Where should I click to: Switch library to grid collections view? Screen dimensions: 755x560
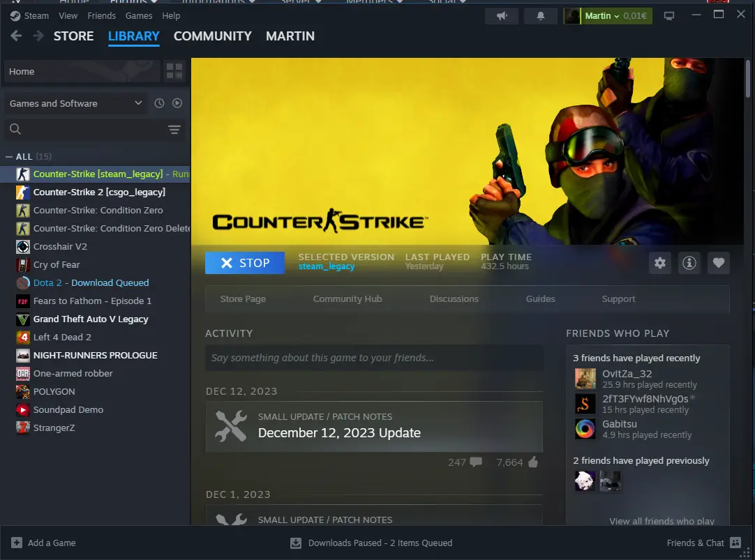[174, 71]
